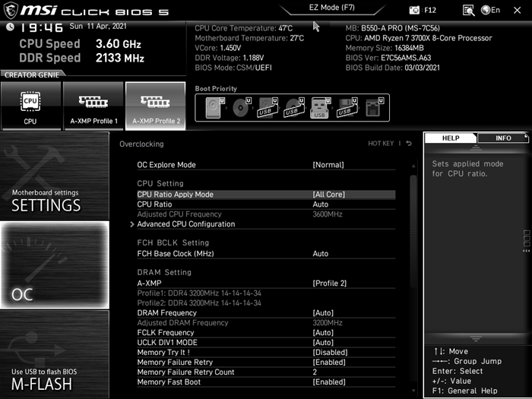Click the MSI dragon logo
The image size is (532, 399).
11,10
